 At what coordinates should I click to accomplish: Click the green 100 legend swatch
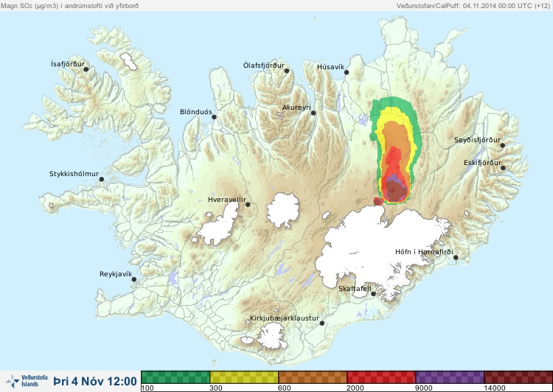click(175, 377)
